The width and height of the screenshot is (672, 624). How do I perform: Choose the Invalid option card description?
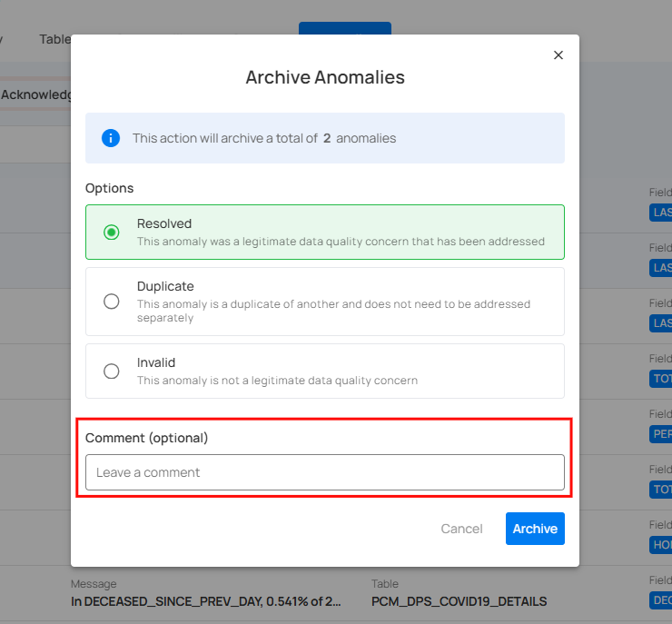coord(277,381)
